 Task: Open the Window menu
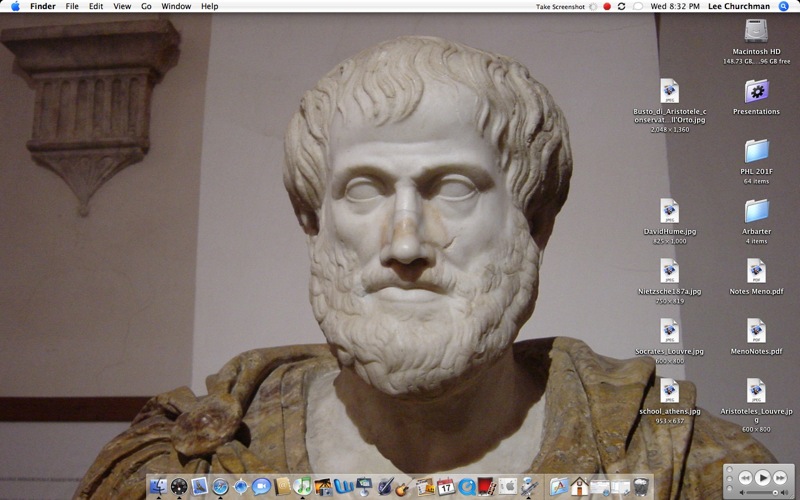pos(176,6)
